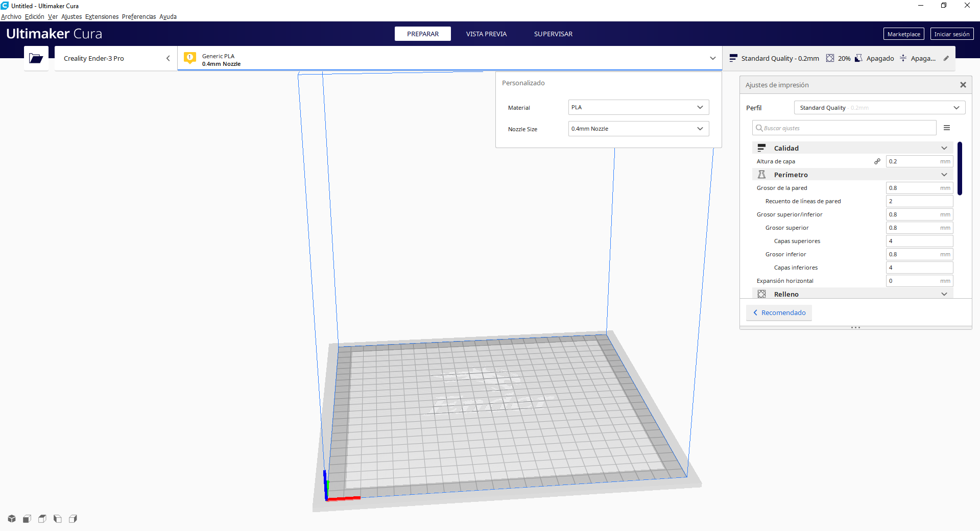Go back to Recomendado settings
This screenshot has width=980, height=531.
779,312
